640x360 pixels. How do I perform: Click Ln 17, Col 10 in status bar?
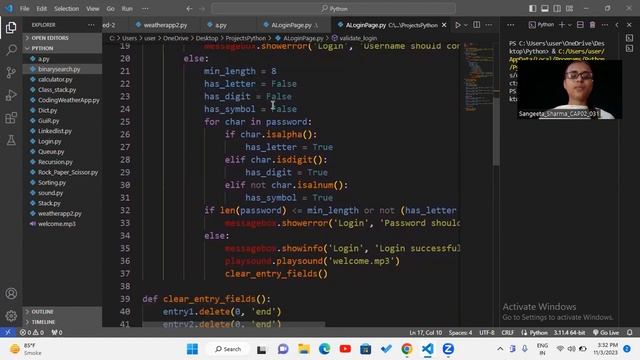[425, 332]
